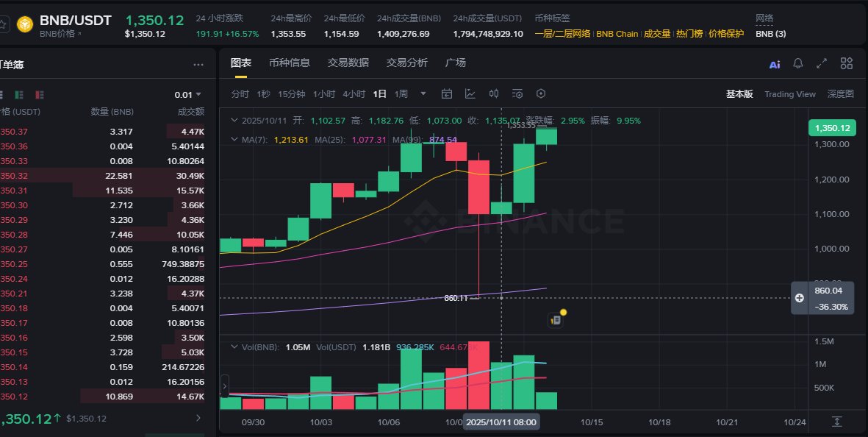868x437 pixels.
Task: Switch to the 币种信息 tab
Action: click(x=290, y=63)
